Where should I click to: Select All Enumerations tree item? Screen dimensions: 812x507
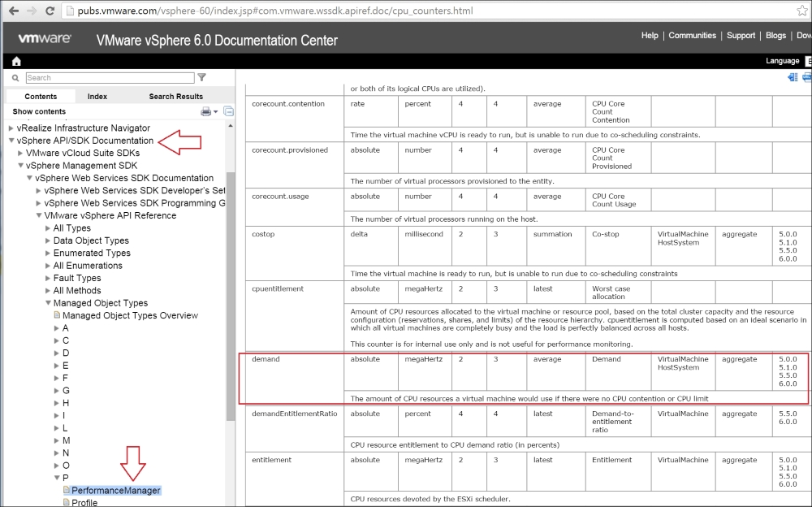[x=88, y=266]
